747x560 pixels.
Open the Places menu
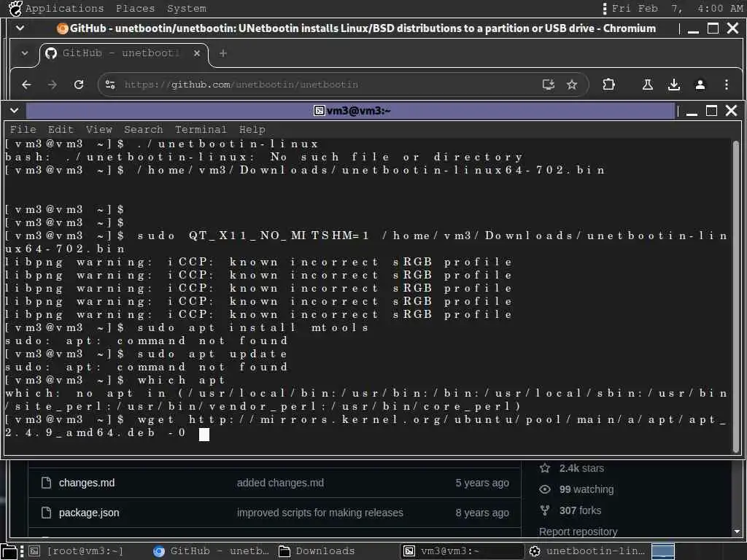coord(135,8)
